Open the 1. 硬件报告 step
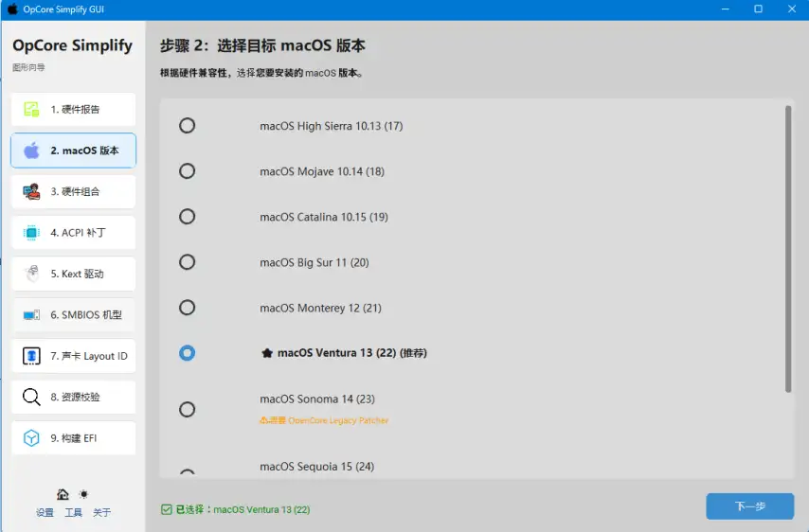The image size is (809, 532). coord(75,110)
